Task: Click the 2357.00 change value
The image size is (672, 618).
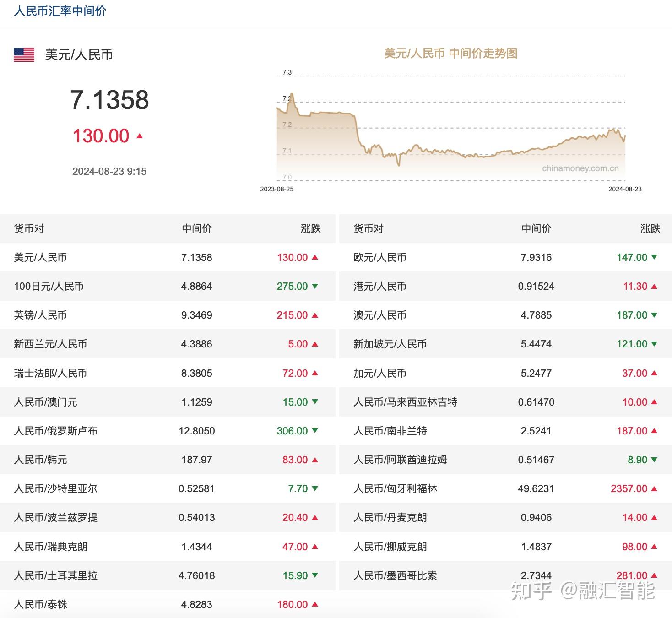Action: click(629, 488)
